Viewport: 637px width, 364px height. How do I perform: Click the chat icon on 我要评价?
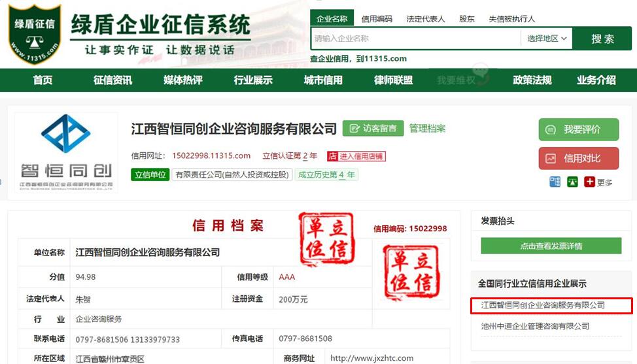click(551, 130)
